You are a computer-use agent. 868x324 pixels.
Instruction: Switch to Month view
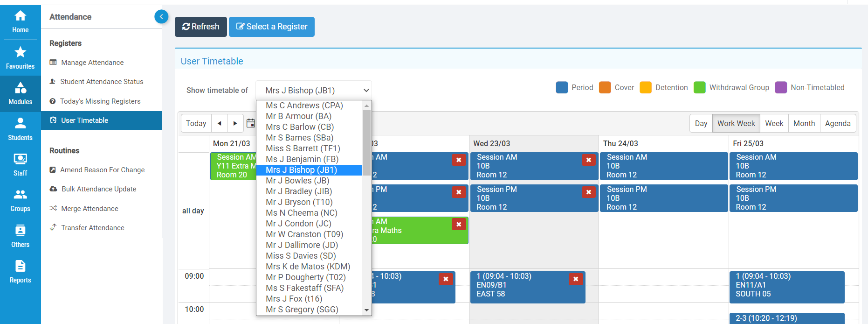[x=804, y=123]
